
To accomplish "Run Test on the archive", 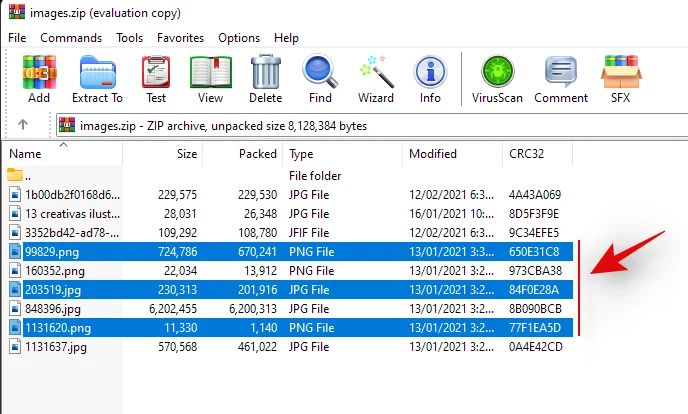I will 156,78.
